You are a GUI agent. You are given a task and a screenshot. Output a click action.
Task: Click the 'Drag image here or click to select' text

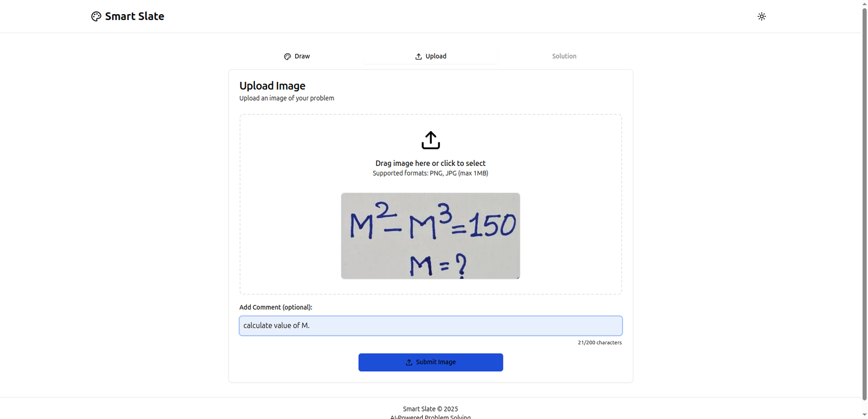(431, 163)
